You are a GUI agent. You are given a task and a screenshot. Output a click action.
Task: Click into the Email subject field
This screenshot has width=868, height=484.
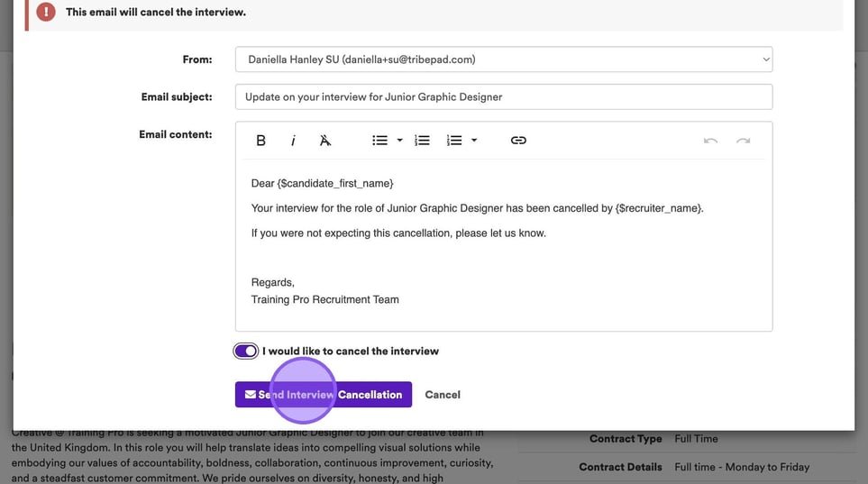pyautogui.click(x=503, y=97)
